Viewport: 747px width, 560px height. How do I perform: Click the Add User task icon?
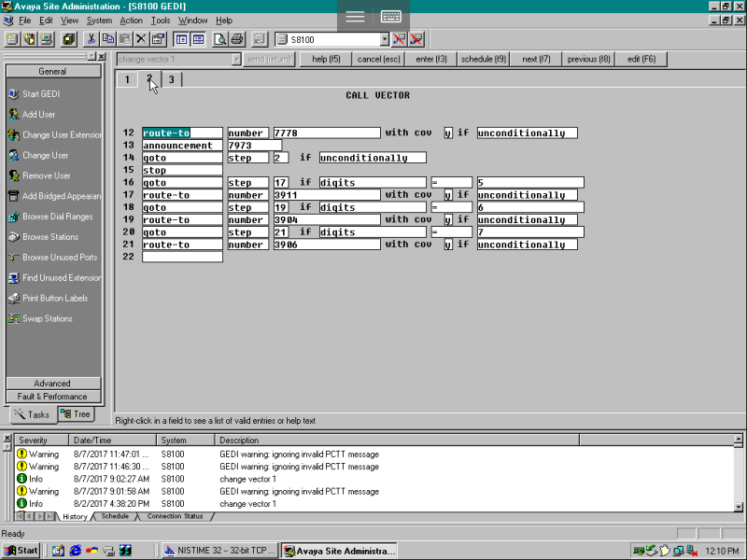pos(14,114)
